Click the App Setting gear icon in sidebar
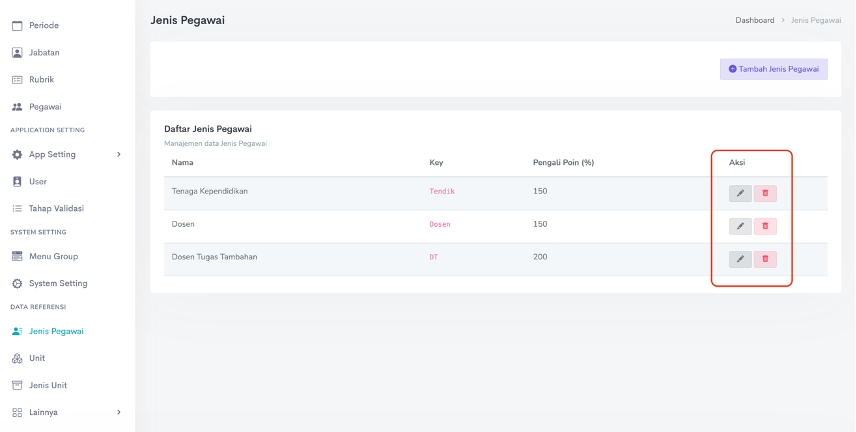Viewport: 856px width, 432px height. 17,155
